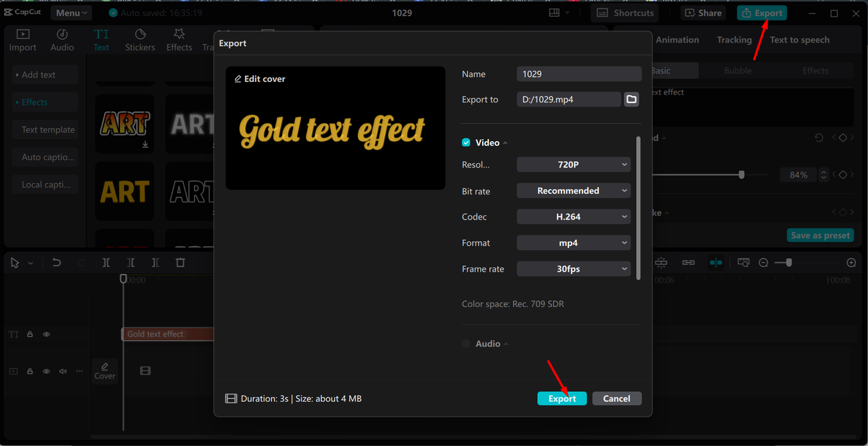Toggle the main track magnet icon

tap(661, 262)
